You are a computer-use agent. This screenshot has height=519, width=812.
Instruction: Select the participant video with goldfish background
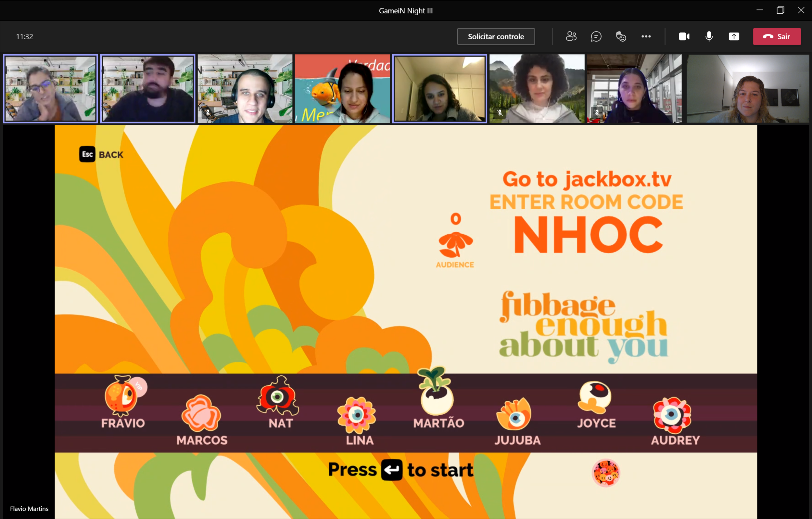(342, 89)
